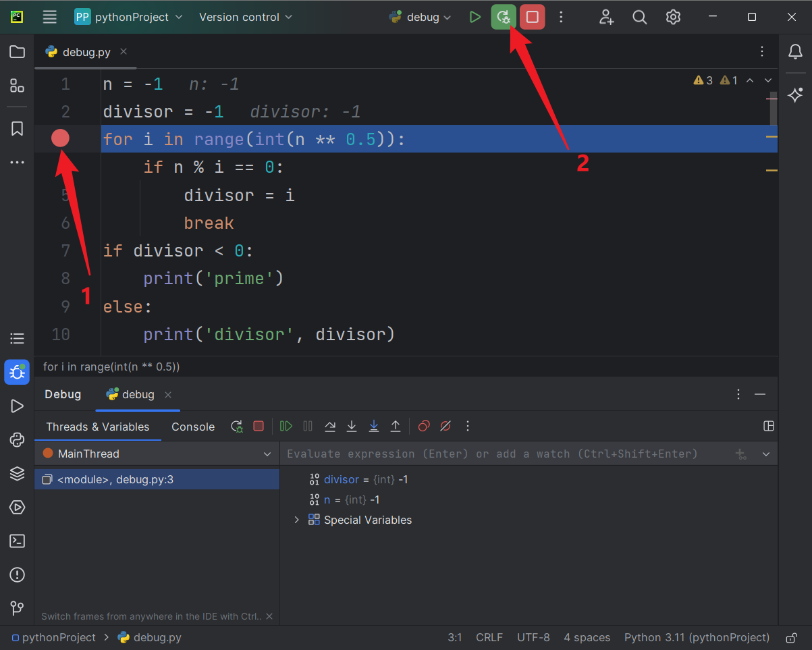Open Python Packages tool window
The width and height of the screenshot is (812, 650).
[x=18, y=473]
